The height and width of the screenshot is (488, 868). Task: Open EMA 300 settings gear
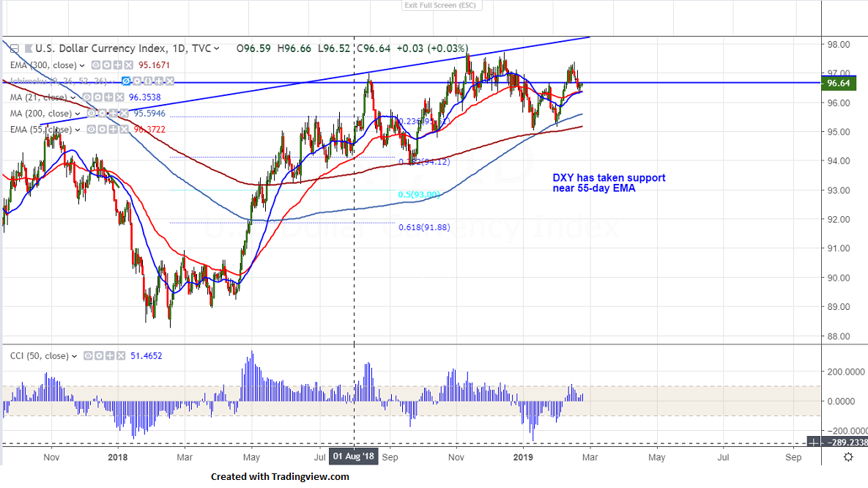(x=107, y=65)
